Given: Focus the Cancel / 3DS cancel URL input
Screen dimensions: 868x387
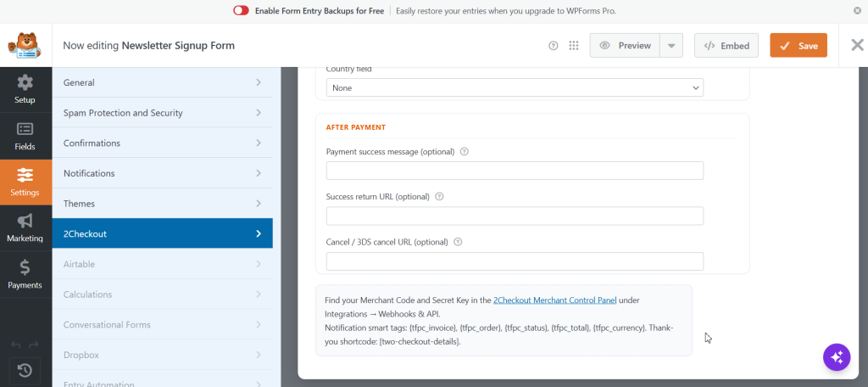Looking at the screenshot, I should click(x=515, y=261).
